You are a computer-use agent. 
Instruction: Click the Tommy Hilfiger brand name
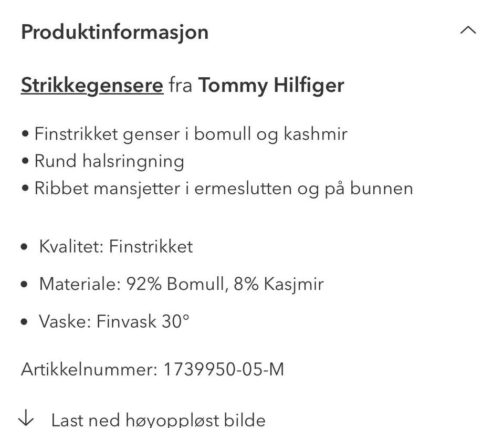coord(271,85)
